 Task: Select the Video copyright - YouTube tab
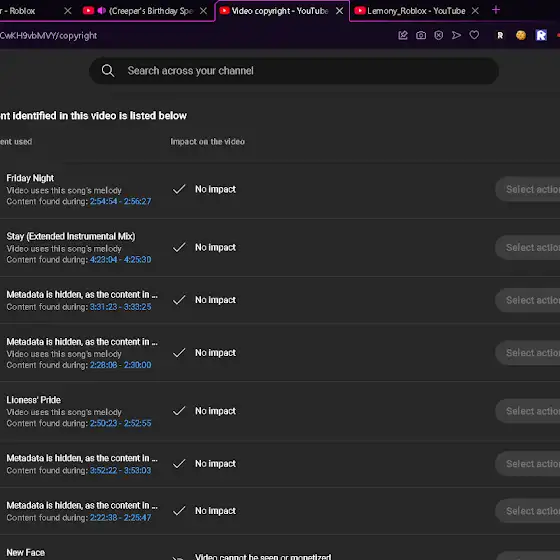pyautogui.click(x=282, y=11)
